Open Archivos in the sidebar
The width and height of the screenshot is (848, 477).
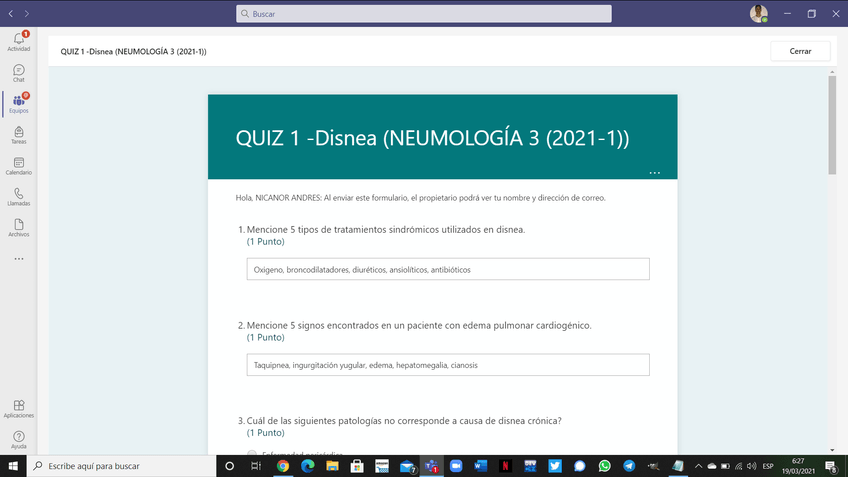click(x=18, y=228)
